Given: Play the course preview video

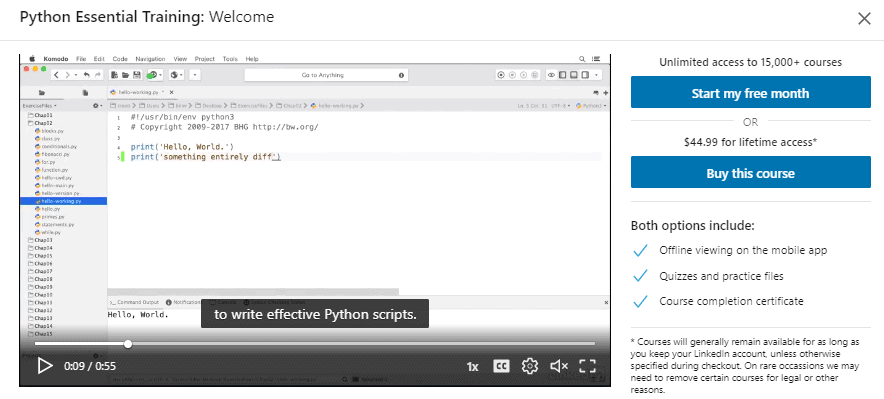Looking at the screenshot, I should 45,366.
